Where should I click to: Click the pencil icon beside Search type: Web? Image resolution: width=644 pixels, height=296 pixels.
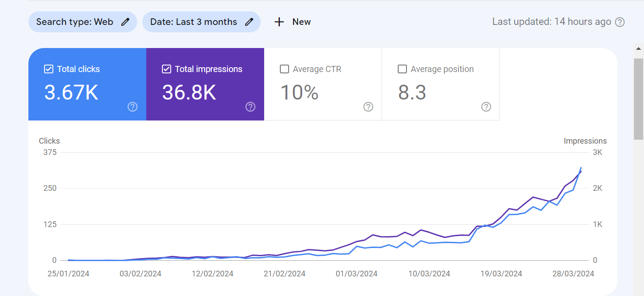[125, 22]
